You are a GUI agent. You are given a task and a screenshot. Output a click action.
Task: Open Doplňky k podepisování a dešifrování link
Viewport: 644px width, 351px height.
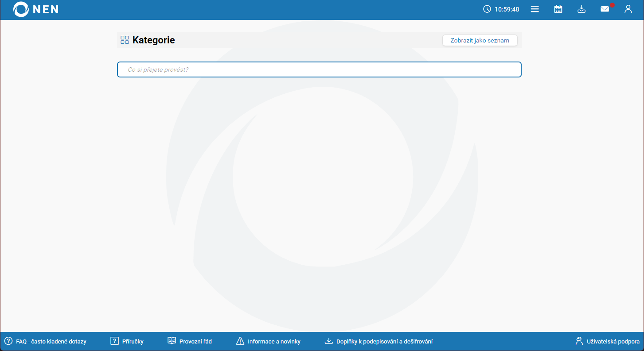point(379,341)
